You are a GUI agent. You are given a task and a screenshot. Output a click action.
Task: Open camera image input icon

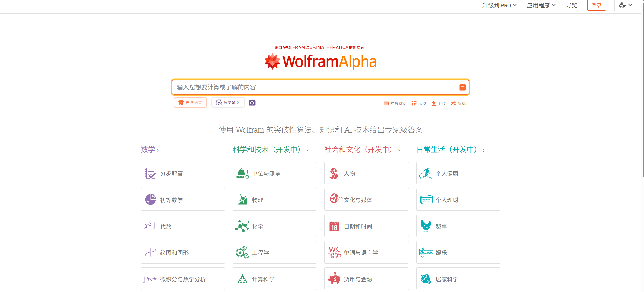[252, 103]
